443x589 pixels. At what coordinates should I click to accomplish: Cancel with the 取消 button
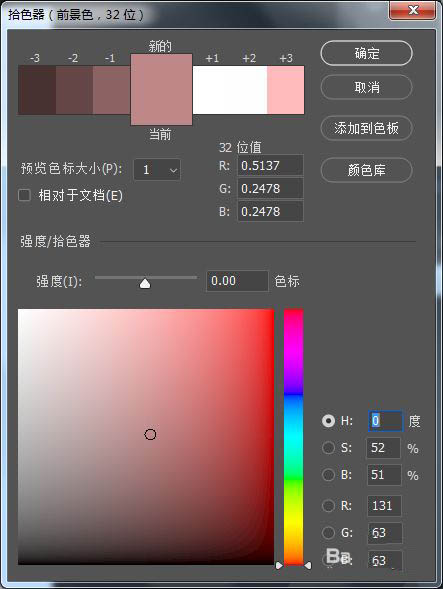point(366,88)
